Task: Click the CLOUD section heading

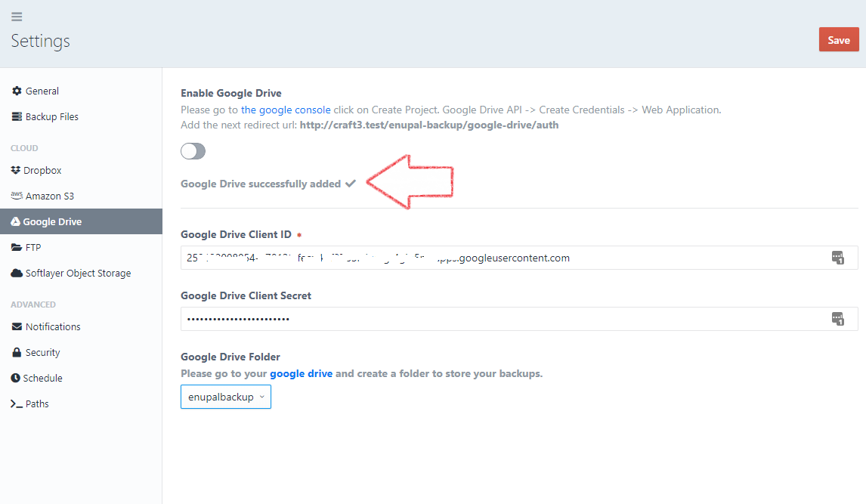Action: click(24, 148)
